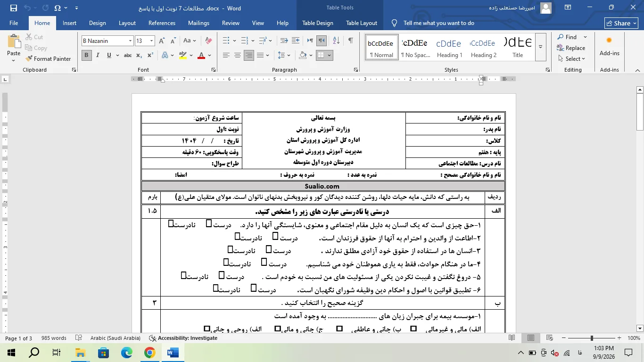
Task: Open line spacing options dropdown
Action: click(285, 55)
